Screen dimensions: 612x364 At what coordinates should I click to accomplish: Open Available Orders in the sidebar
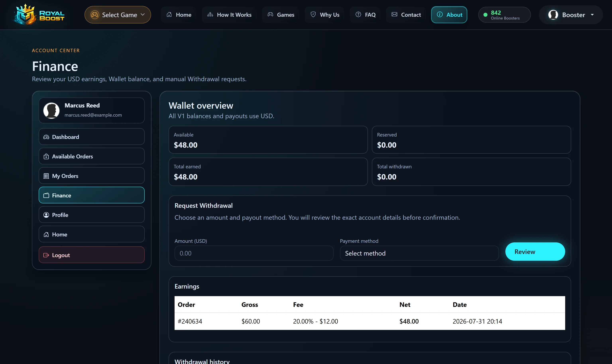(x=92, y=156)
